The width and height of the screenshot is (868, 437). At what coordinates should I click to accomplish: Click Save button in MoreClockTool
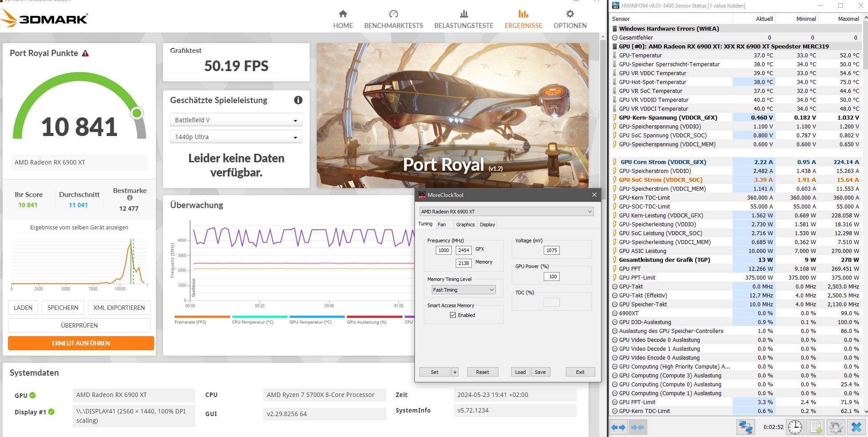(x=540, y=372)
